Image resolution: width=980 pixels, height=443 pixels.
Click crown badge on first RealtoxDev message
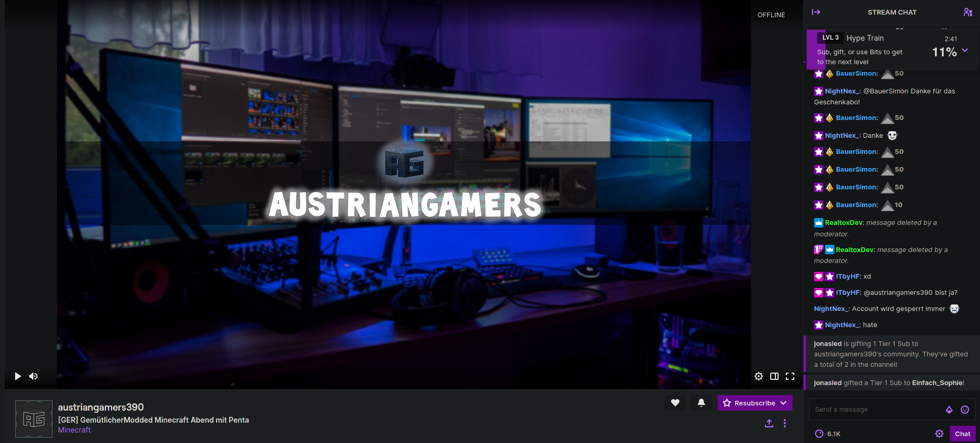pos(819,223)
